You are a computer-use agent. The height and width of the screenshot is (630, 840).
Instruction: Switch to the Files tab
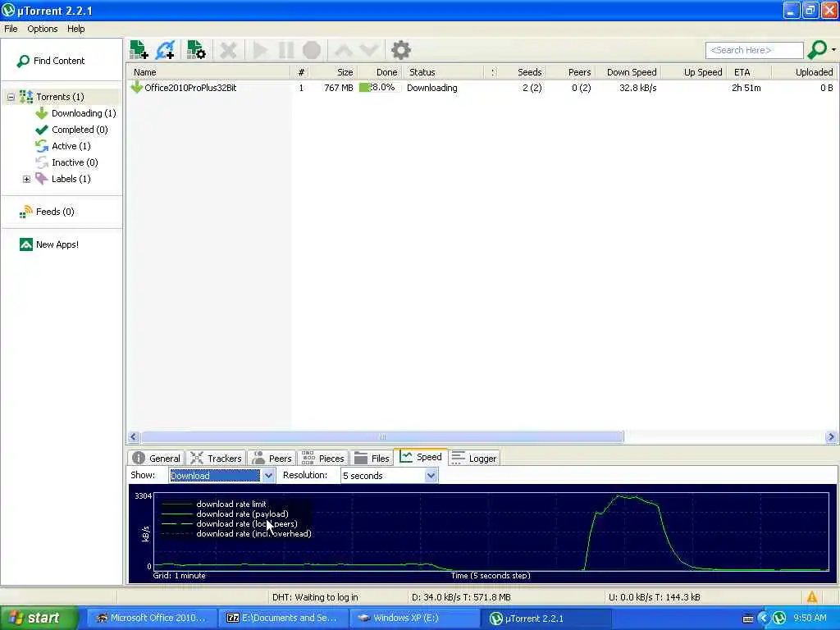pyautogui.click(x=372, y=459)
